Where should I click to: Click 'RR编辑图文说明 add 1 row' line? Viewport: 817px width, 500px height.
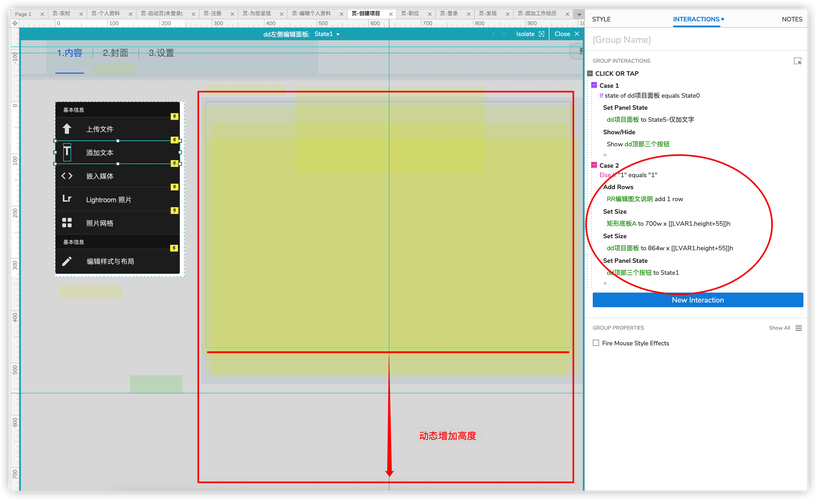pos(645,199)
